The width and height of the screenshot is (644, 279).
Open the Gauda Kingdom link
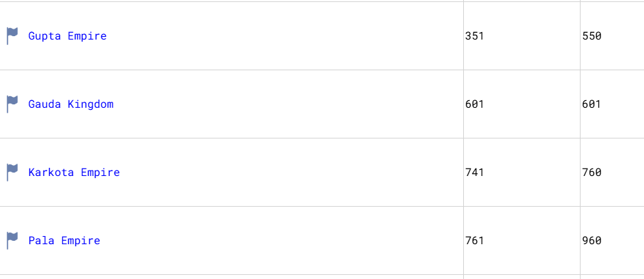(x=70, y=104)
